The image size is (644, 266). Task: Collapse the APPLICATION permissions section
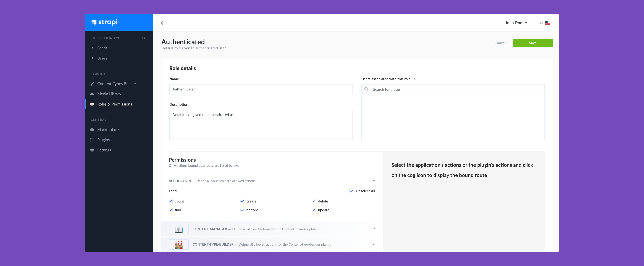coord(374,180)
